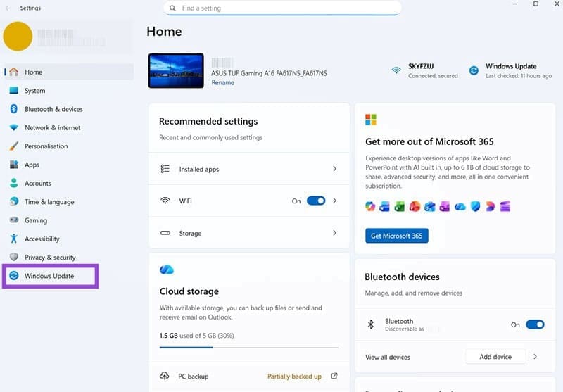Click the Defender shield icon in 365 apps
The height and width of the screenshot is (392, 563).
[475, 206]
